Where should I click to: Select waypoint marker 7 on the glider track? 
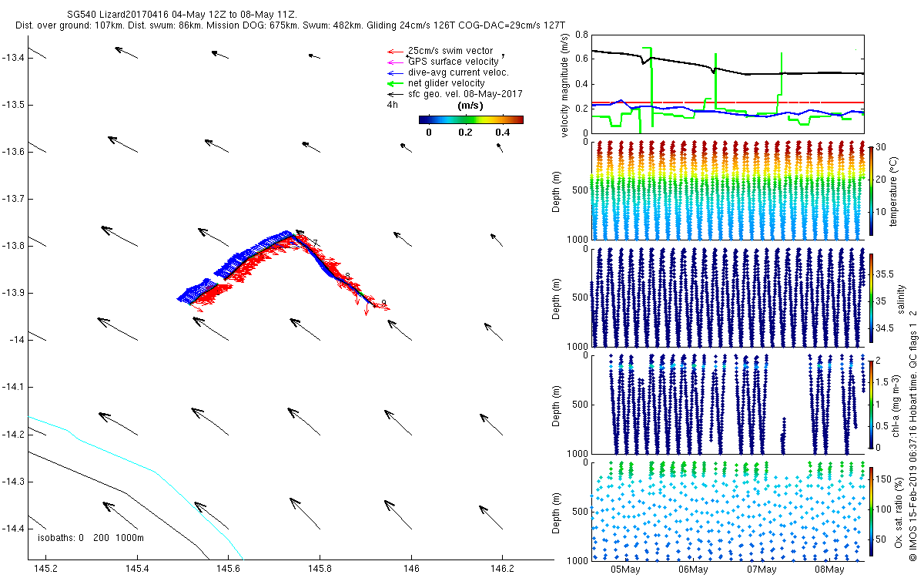pos(315,244)
